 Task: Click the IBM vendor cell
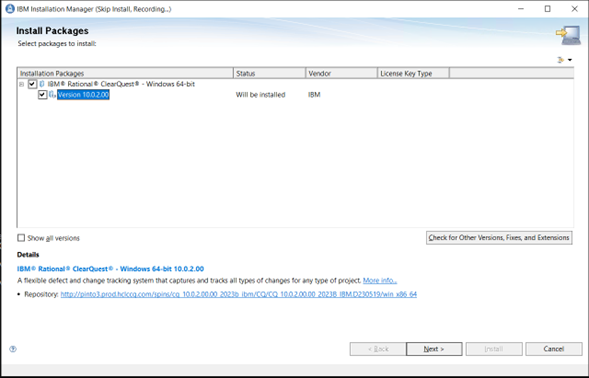314,95
